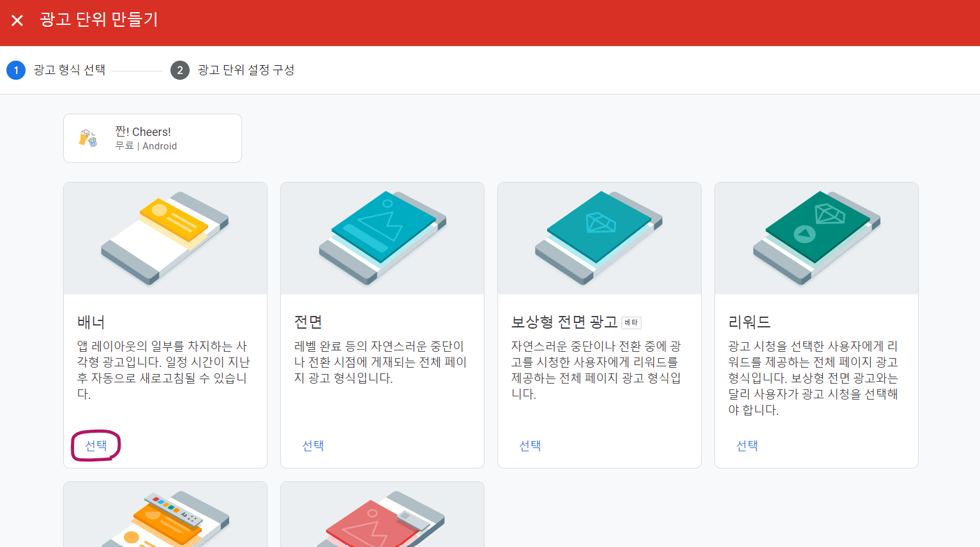The height and width of the screenshot is (547, 980).
Task: Click the 리워드 ad format illustration
Action: [817, 238]
